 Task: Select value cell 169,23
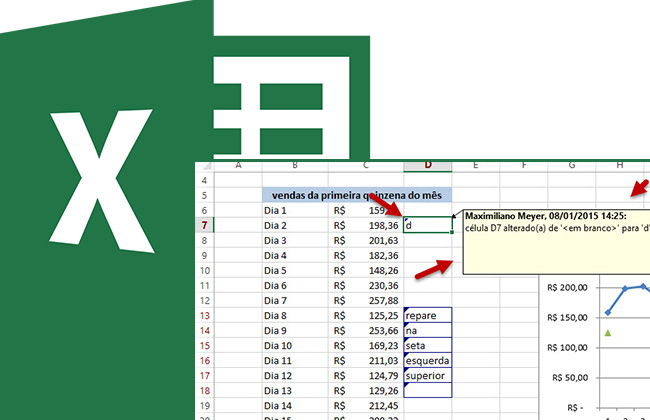[366, 345]
